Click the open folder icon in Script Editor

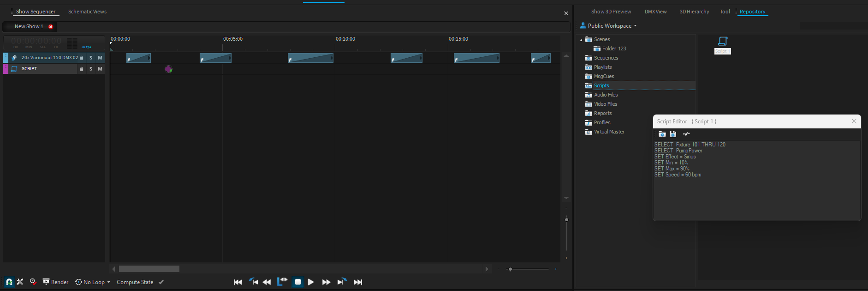coord(662,134)
